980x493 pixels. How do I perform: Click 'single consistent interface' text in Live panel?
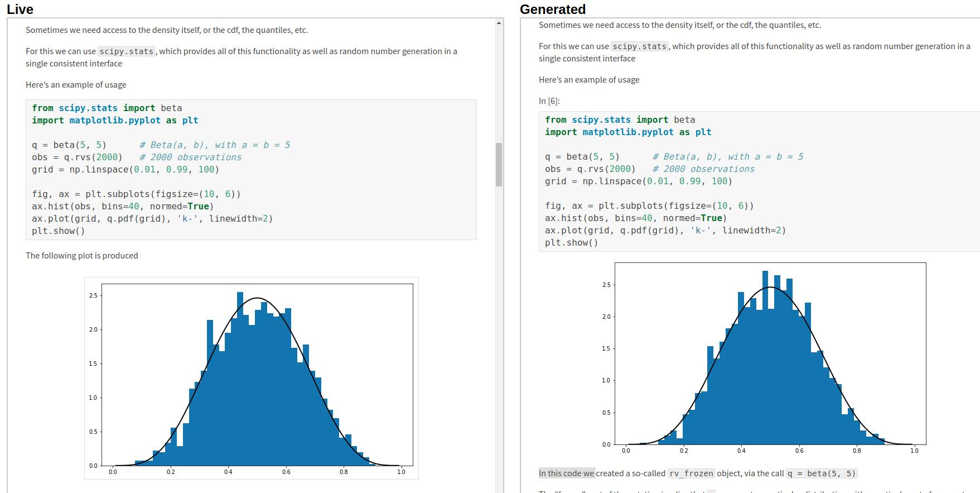pyautogui.click(x=74, y=64)
